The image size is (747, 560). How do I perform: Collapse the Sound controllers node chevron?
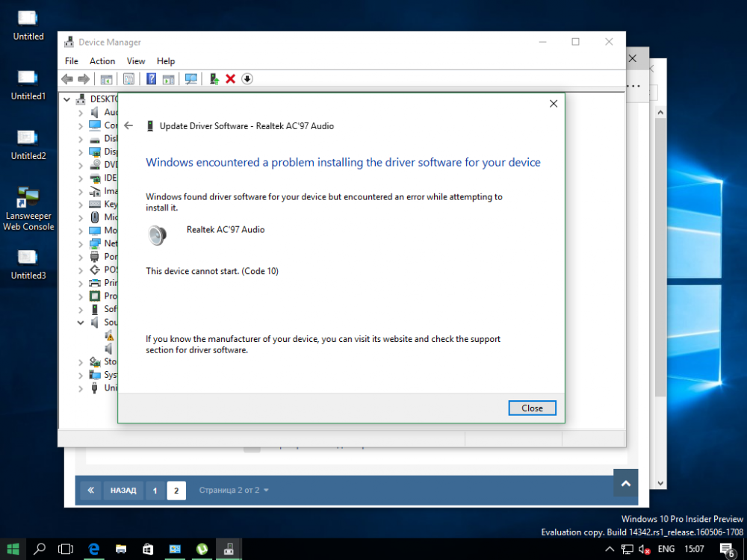click(80, 323)
